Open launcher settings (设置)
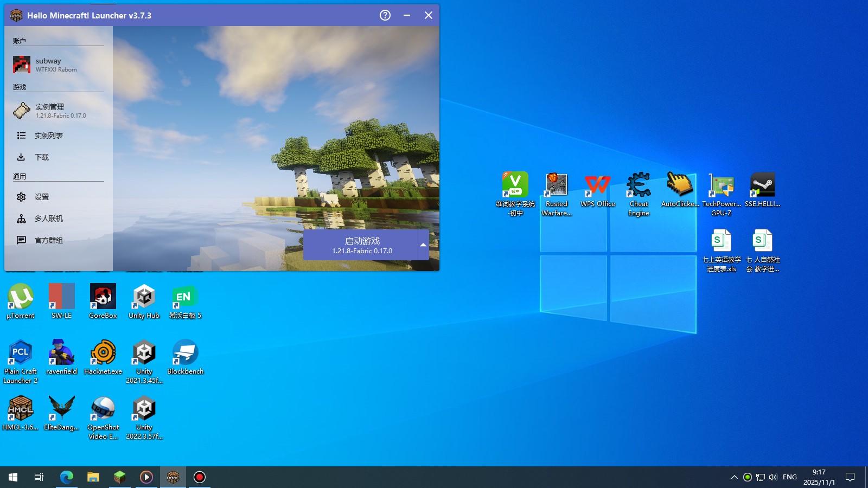The width and height of the screenshot is (868, 488). [x=42, y=197]
